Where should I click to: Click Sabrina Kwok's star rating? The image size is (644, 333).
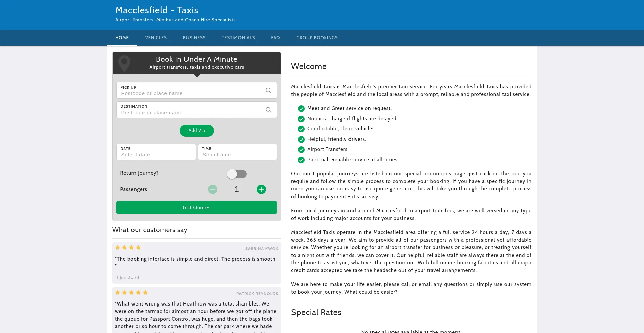[128, 248]
